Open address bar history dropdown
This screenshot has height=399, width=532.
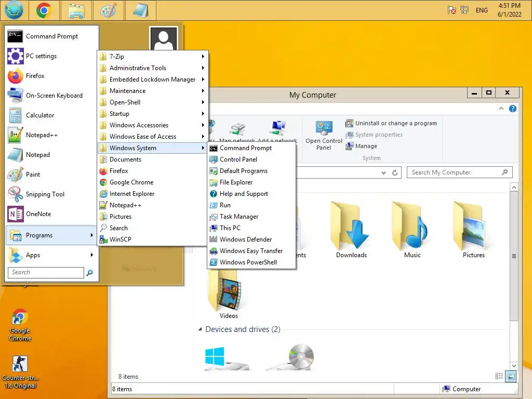[x=383, y=172]
